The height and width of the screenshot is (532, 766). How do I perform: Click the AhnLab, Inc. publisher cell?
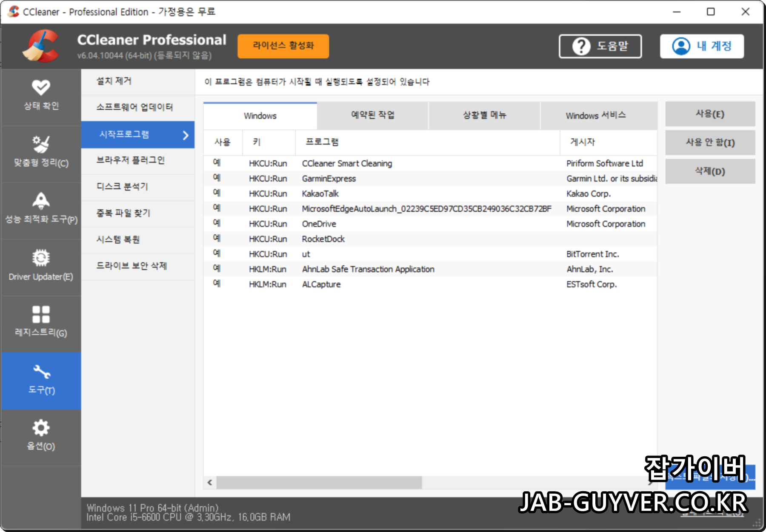pyautogui.click(x=590, y=269)
